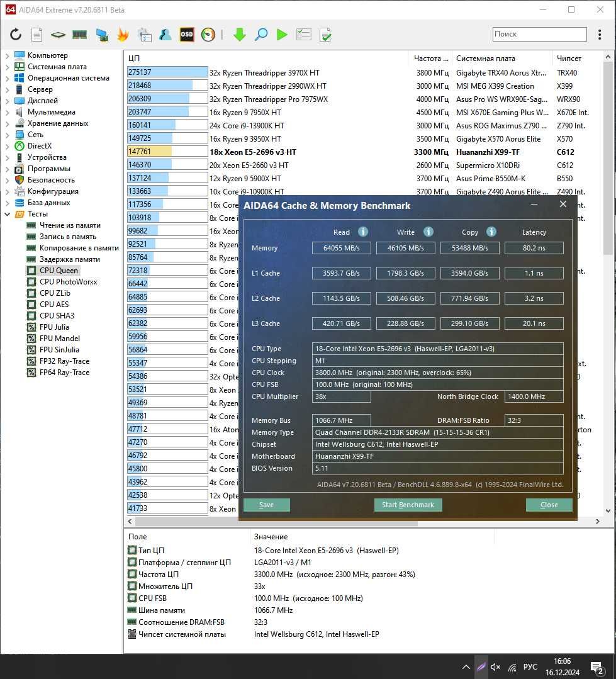Click in the Поиск search field
This screenshot has height=679, width=616.
pyautogui.click(x=539, y=34)
